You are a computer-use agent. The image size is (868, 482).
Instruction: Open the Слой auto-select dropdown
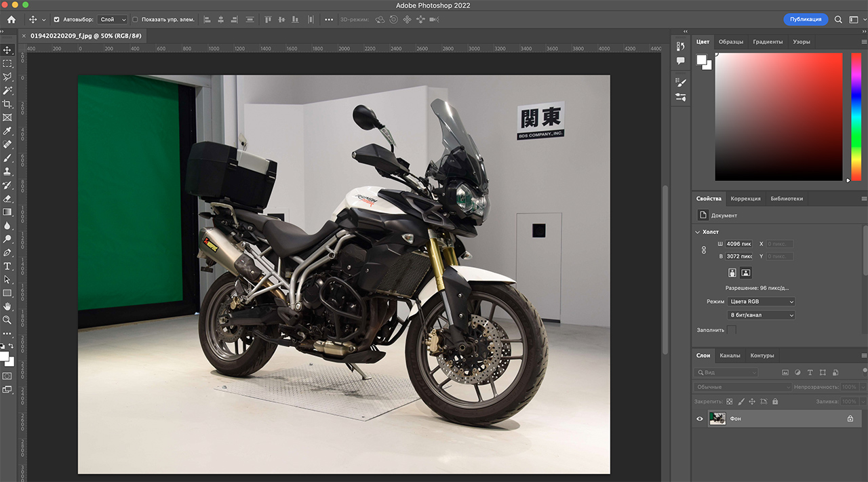[x=113, y=20]
